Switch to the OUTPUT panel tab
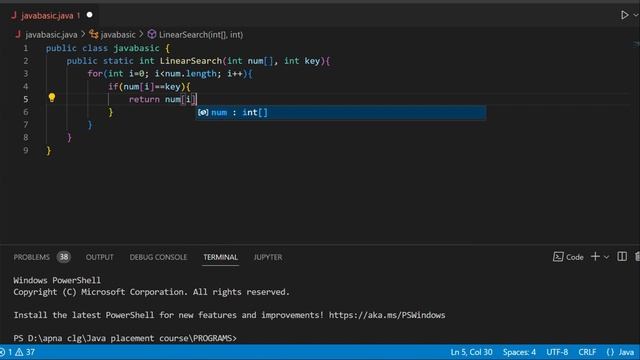Image resolution: width=640 pixels, height=360 pixels. pos(100,257)
